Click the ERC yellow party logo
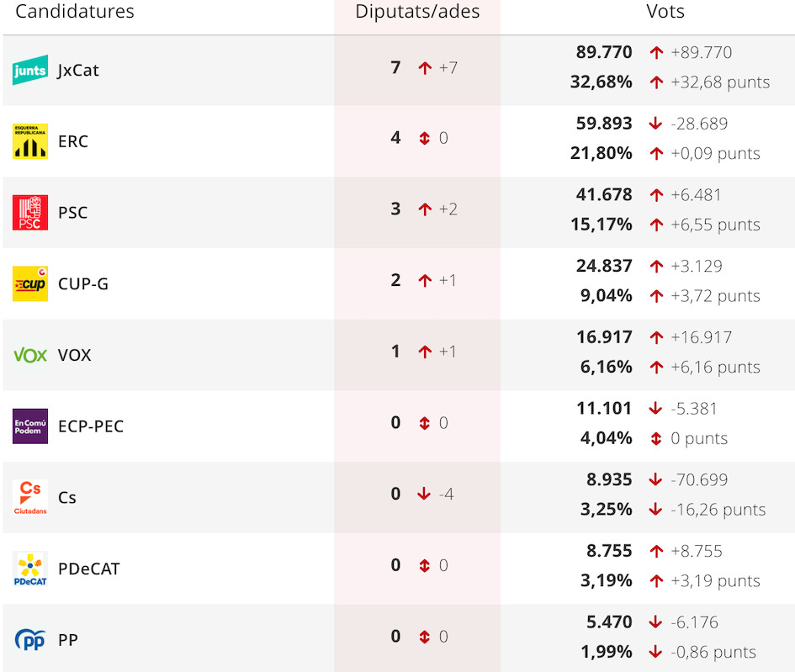The height and width of the screenshot is (672, 795). [30, 141]
